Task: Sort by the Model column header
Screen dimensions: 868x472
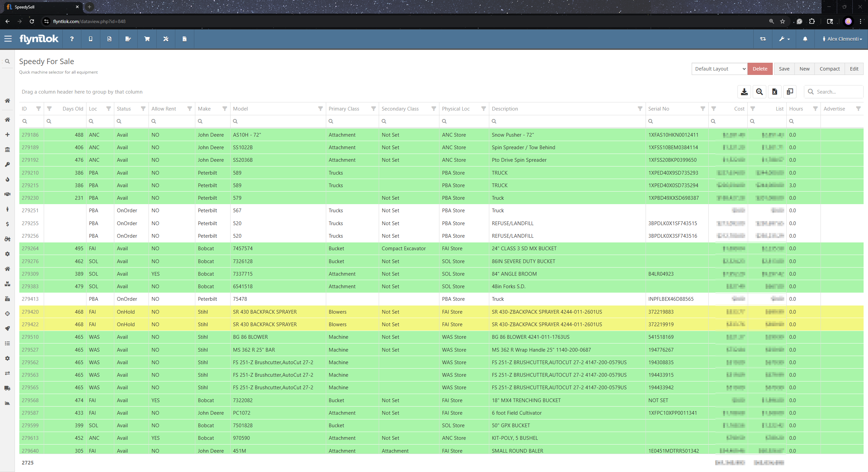Action: (240, 109)
